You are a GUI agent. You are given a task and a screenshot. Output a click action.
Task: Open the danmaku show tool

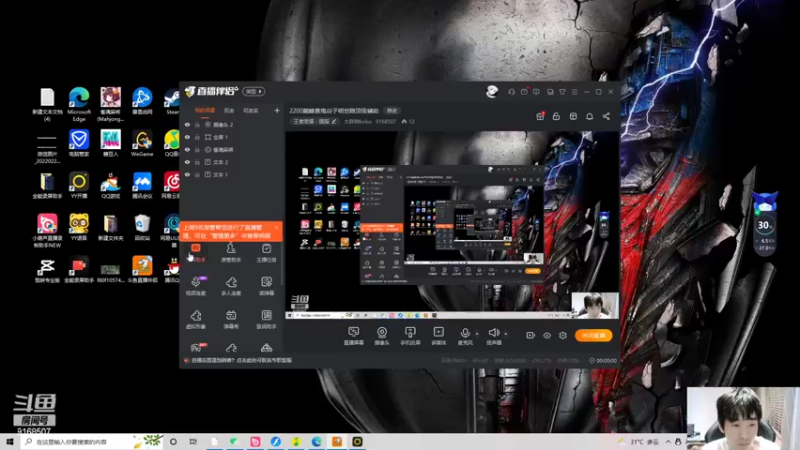(231, 319)
